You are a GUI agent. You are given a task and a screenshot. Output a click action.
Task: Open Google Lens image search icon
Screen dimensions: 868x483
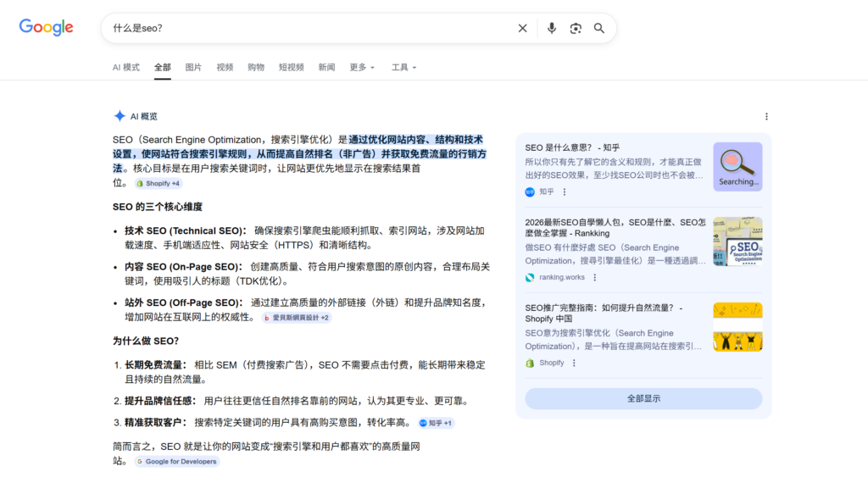576,28
